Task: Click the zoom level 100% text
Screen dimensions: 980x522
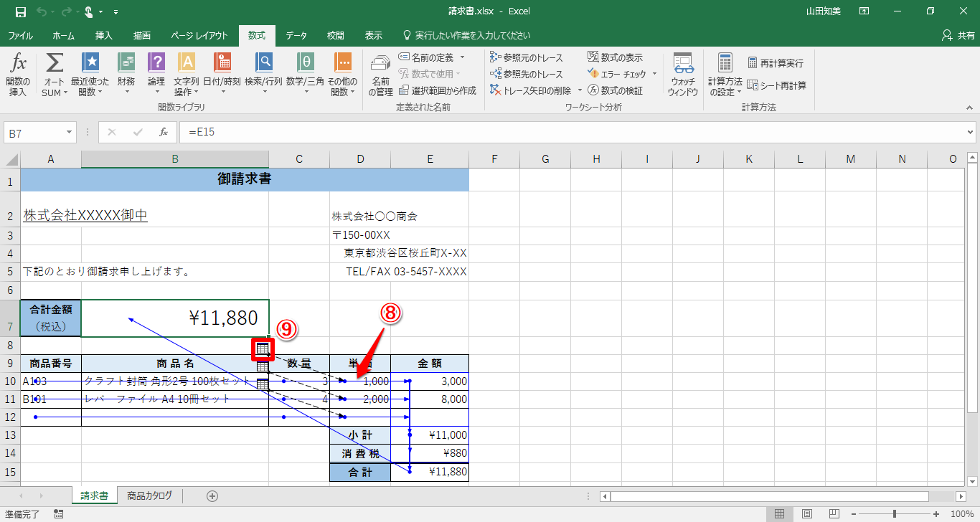Action: (961, 513)
